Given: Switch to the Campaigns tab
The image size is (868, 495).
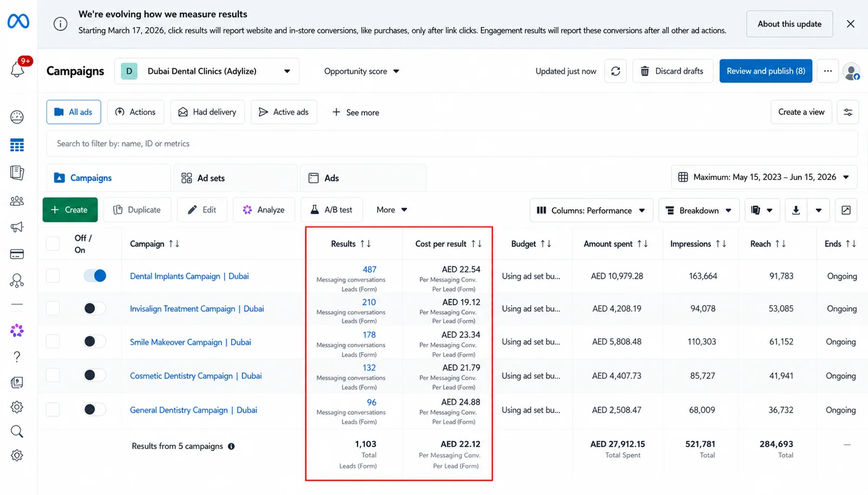Looking at the screenshot, I should (108, 178).
